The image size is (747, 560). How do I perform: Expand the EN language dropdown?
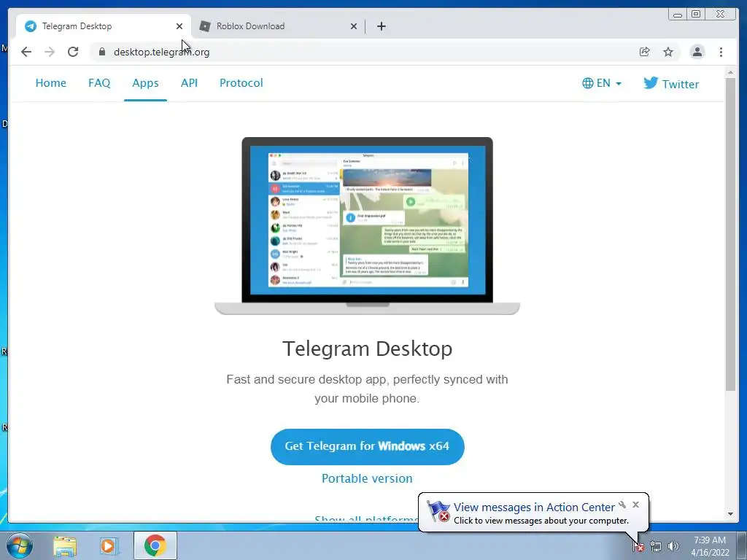[x=602, y=83]
